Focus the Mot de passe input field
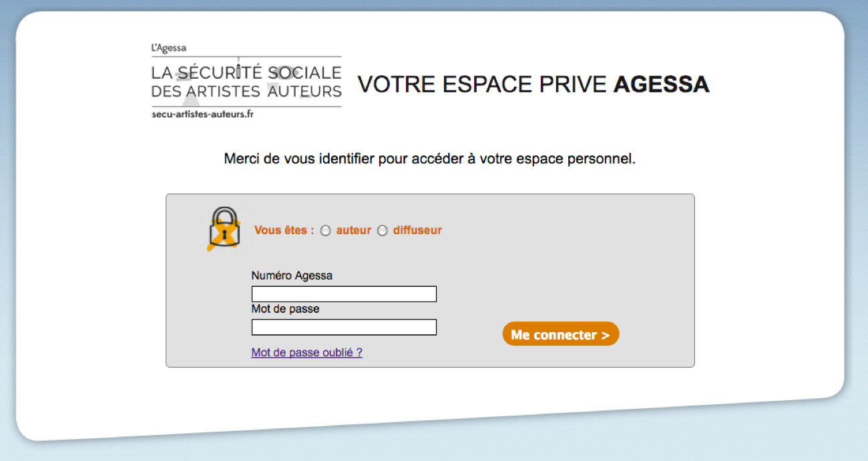This screenshot has width=868, height=461. [344, 328]
